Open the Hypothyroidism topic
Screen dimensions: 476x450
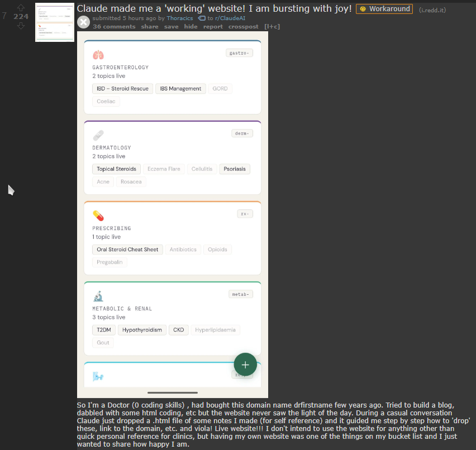tap(142, 330)
